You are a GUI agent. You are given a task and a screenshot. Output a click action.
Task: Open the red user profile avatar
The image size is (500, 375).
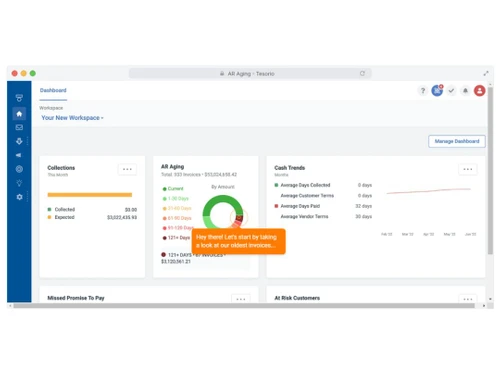tap(480, 90)
